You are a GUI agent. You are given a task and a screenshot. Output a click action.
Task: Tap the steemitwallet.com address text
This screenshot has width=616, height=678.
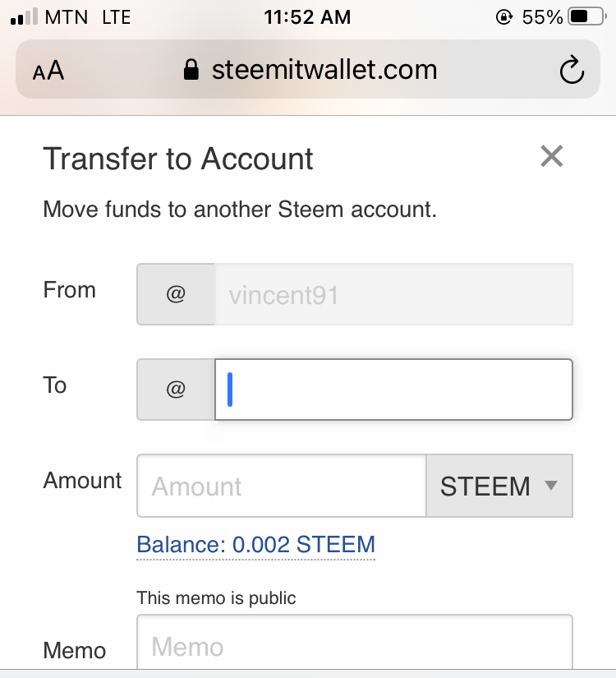point(324,70)
